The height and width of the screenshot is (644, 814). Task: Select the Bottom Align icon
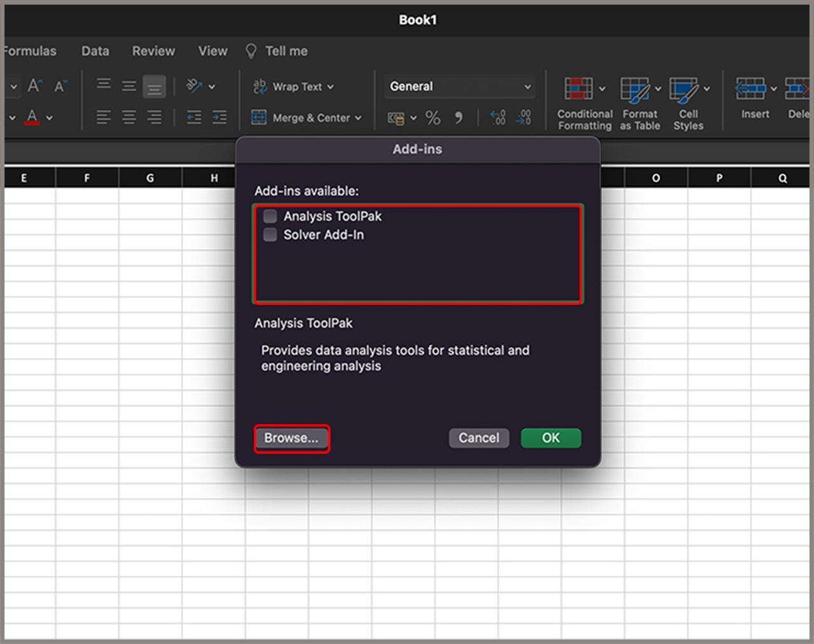[x=155, y=86]
